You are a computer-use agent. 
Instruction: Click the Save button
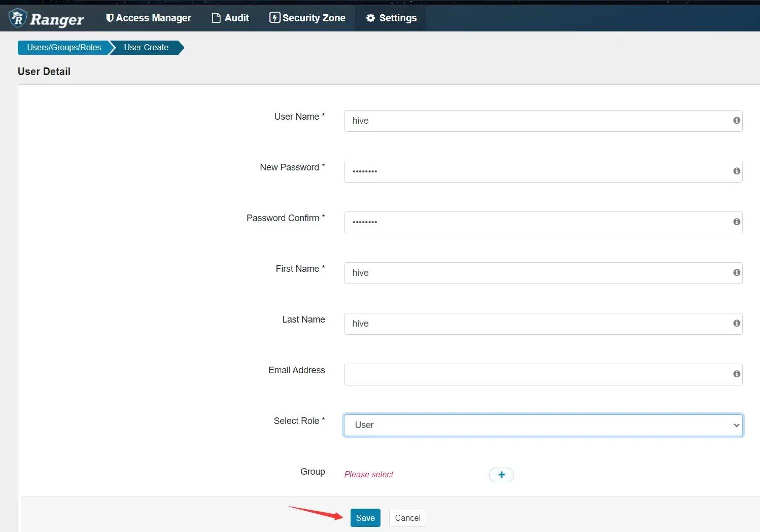click(x=365, y=518)
